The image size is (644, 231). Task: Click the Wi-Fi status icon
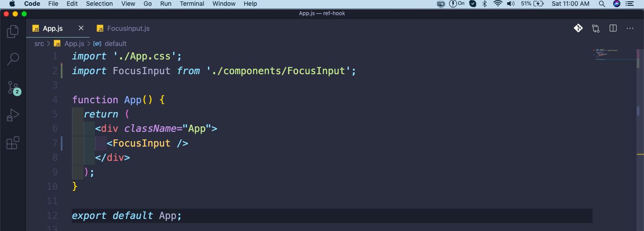(x=498, y=4)
